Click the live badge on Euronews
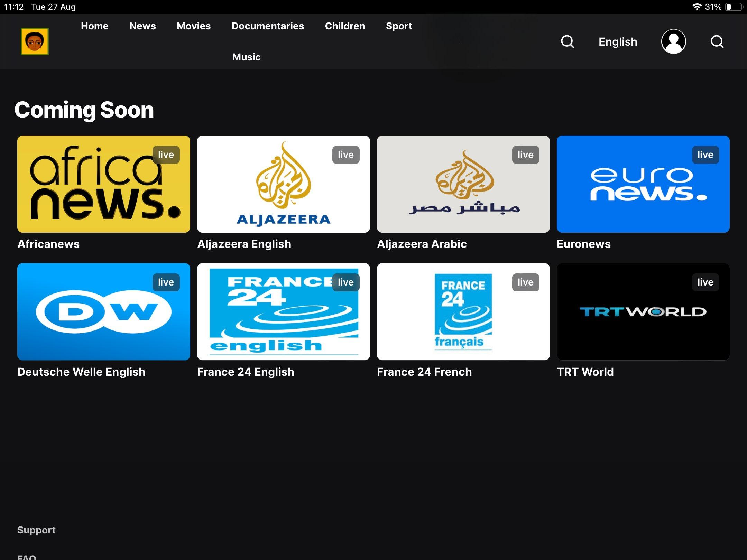 tap(705, 155)
